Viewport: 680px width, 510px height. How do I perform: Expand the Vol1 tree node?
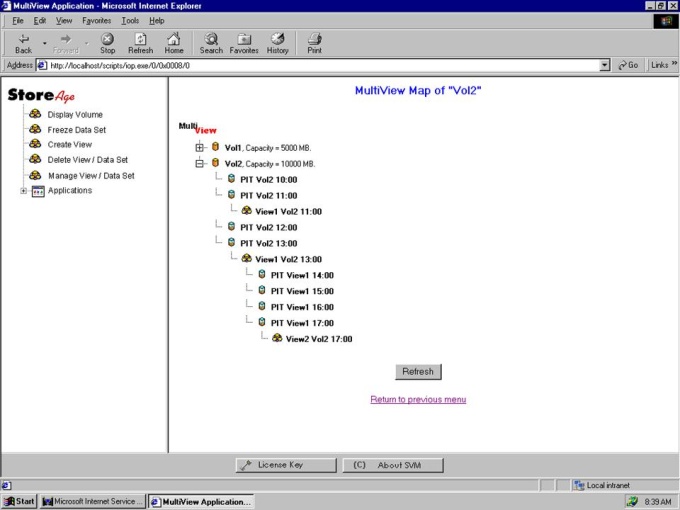pos(199,147)
